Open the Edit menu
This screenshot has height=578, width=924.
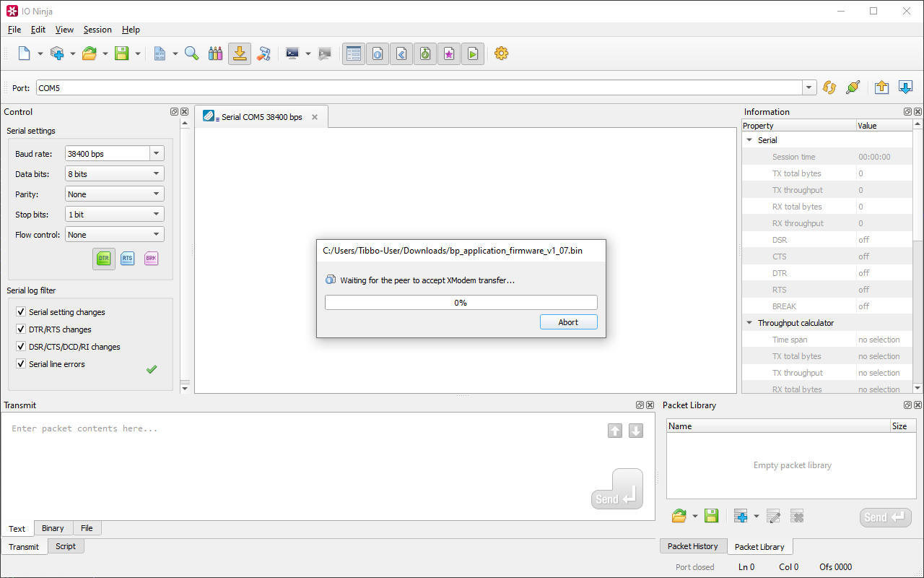[38, 30]
